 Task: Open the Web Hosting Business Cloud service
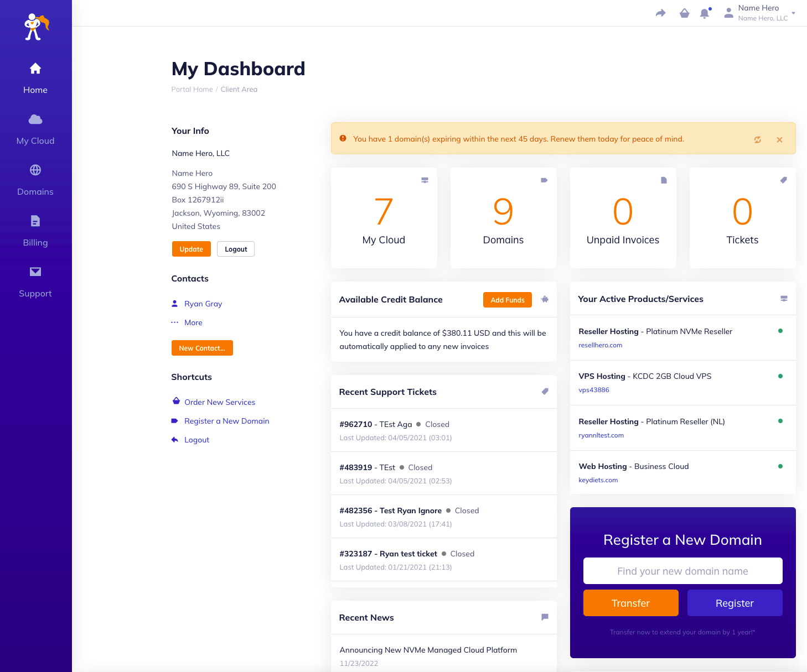tap(683, 473)
